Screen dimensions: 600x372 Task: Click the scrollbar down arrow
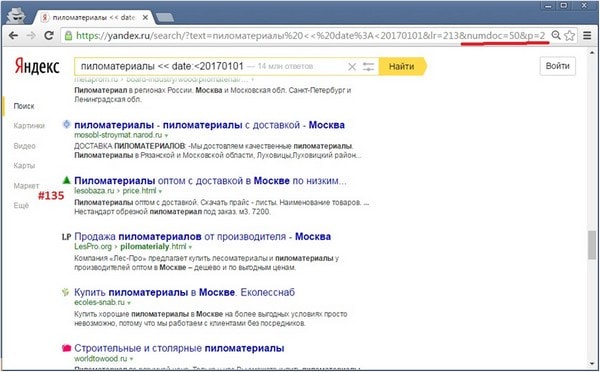pos(592,364)
